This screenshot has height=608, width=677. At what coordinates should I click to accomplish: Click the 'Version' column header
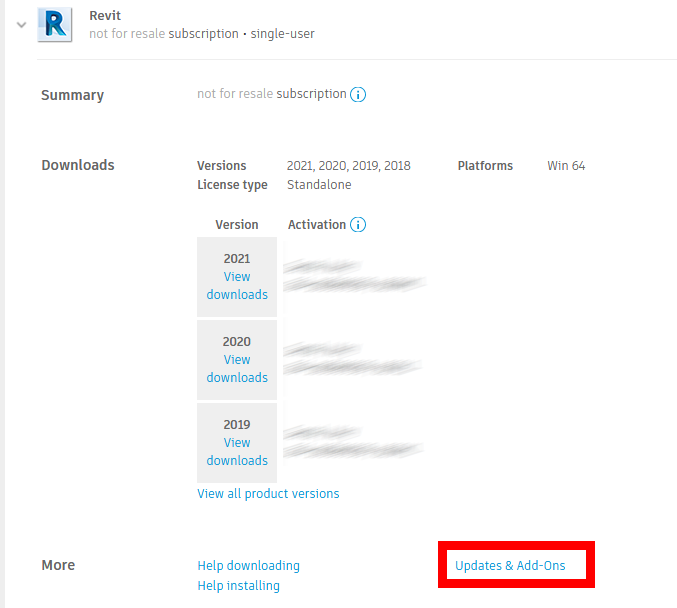(237, 225)
